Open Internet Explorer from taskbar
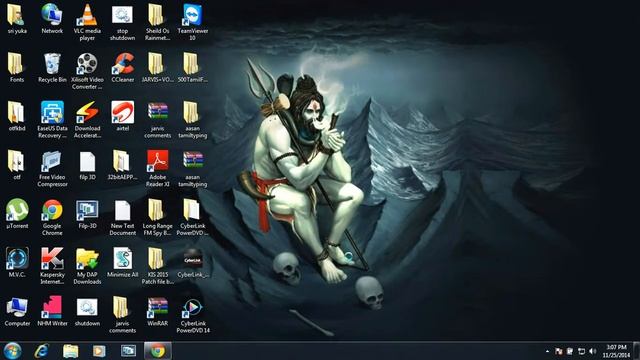640x360 pixels. point(42,351)
